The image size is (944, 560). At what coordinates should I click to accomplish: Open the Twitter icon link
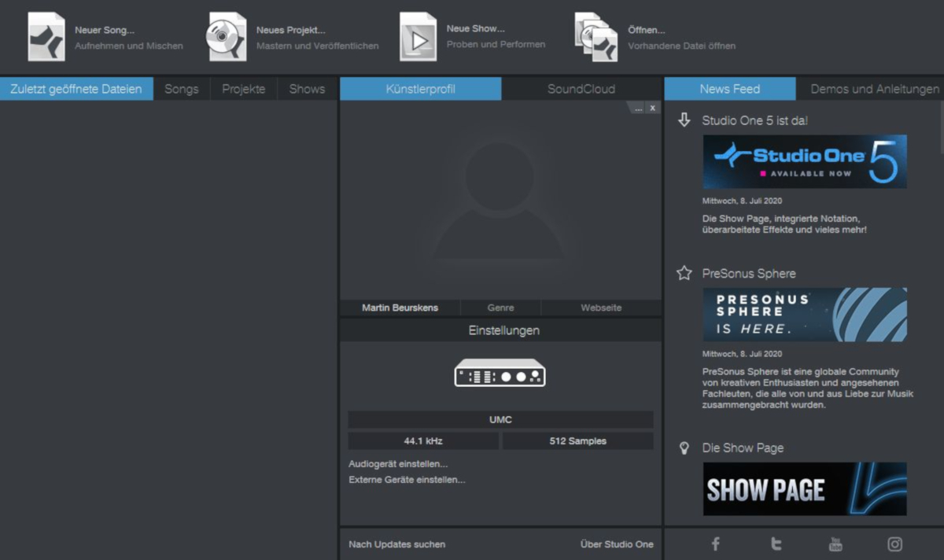[776, 543]
